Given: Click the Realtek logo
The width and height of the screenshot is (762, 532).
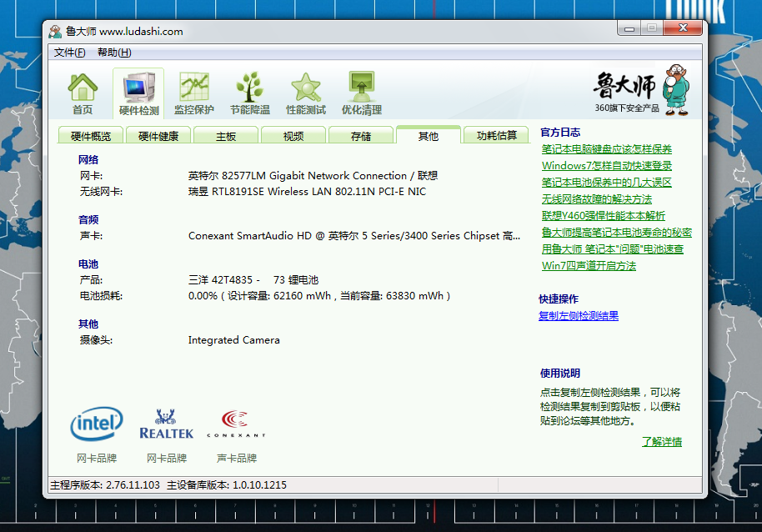Looking at the screenshot, I should tap(166, 424).
